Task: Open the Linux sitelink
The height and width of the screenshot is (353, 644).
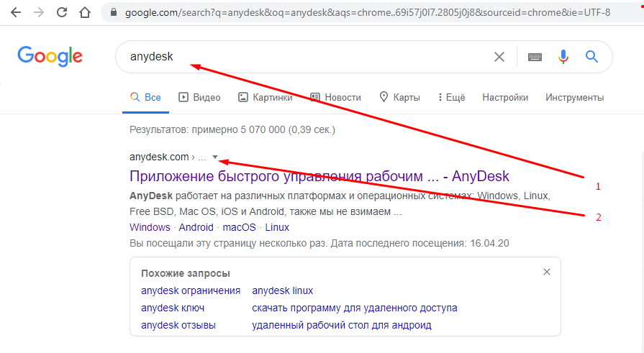Action: coord(277,227)
